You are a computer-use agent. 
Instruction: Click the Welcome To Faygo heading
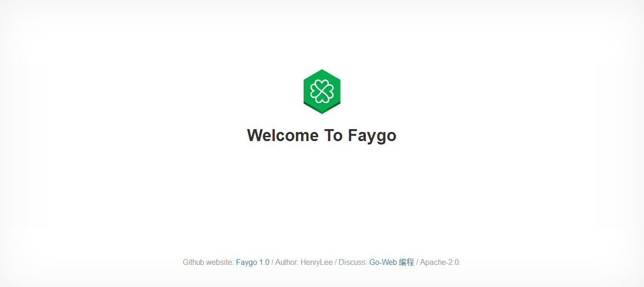click(322, 135)
